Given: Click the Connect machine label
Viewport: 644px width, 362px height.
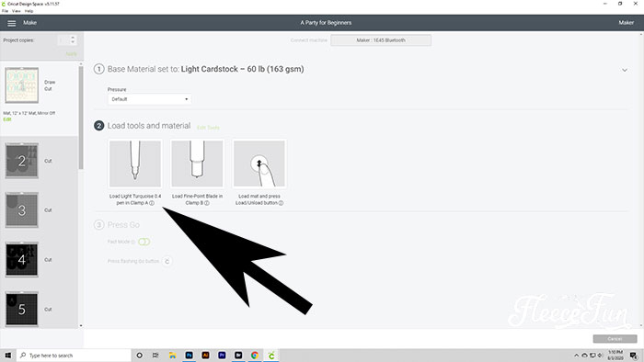Looking at the screenshot, I should pyautogui.click(x=309, y=40).
